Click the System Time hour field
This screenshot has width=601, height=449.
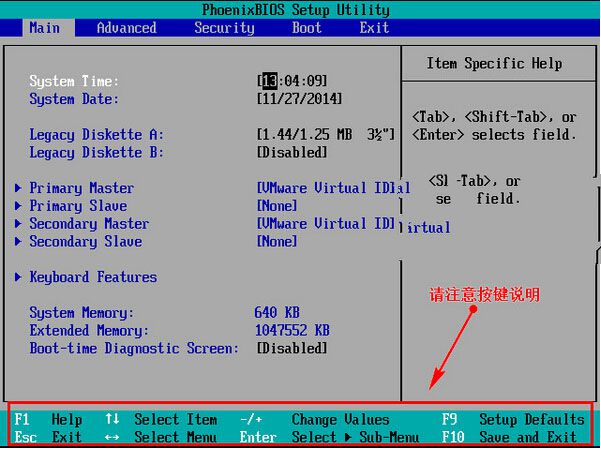pos(269,81)
